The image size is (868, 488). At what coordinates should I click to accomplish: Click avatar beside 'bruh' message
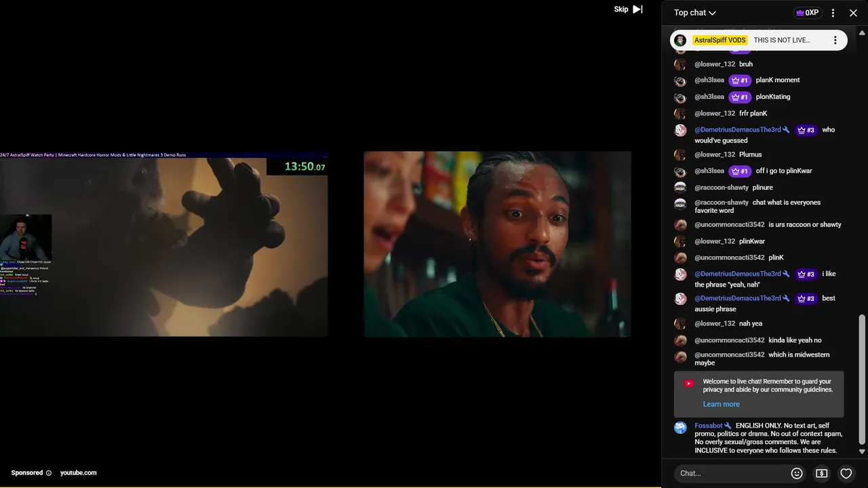[680, 64]
